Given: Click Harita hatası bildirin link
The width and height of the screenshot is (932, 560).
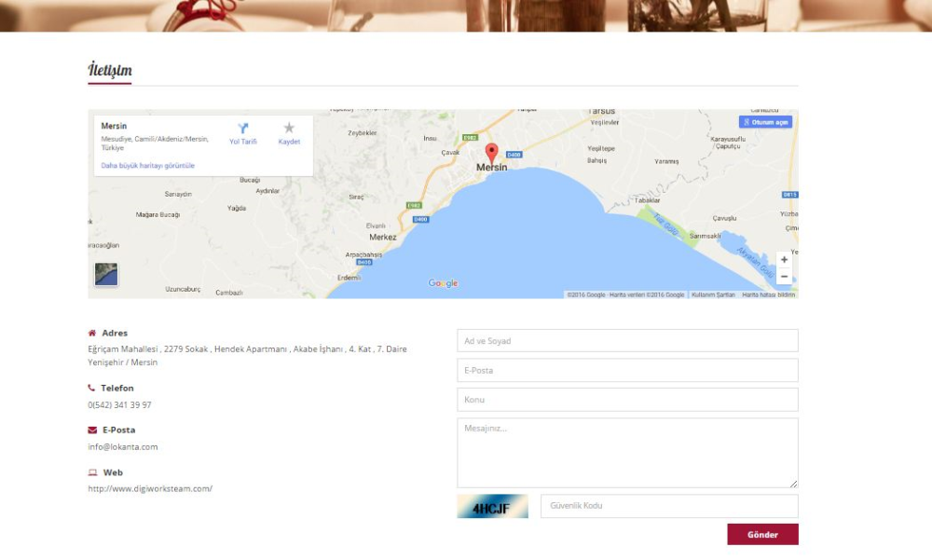Looking at the screenshot, I should tap(768, 294).
